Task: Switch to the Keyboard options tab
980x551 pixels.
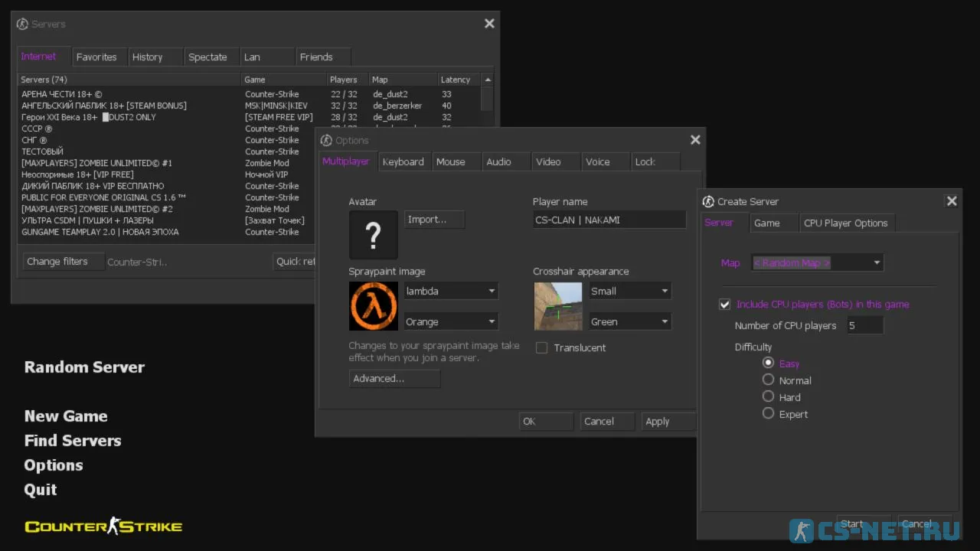Action: tap(403, 162)
